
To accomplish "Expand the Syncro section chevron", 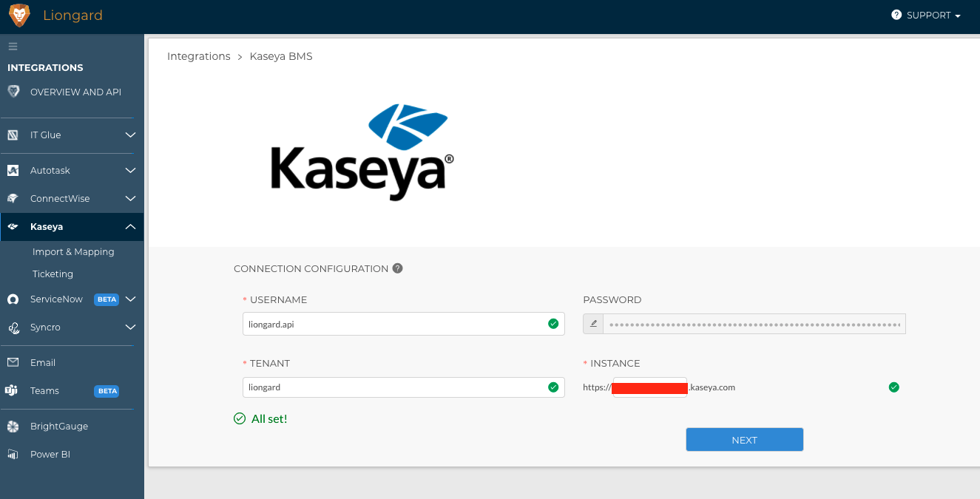I will 130,327.
